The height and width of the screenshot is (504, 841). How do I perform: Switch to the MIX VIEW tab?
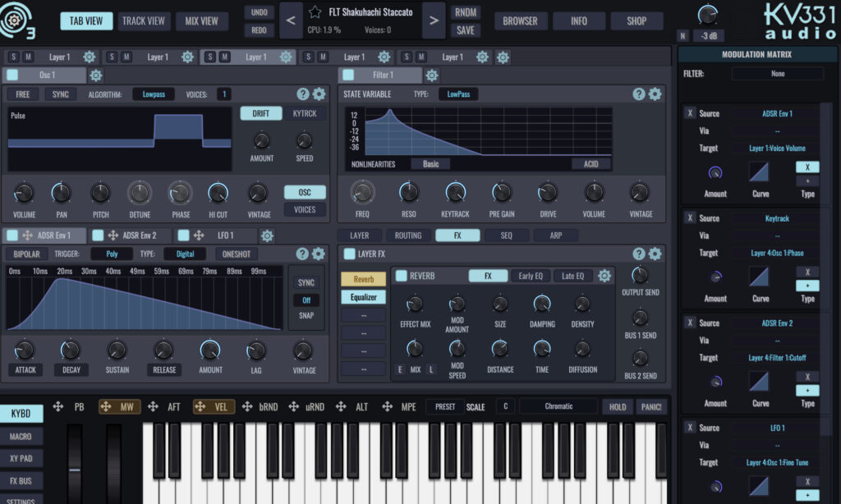pos(202,21)
